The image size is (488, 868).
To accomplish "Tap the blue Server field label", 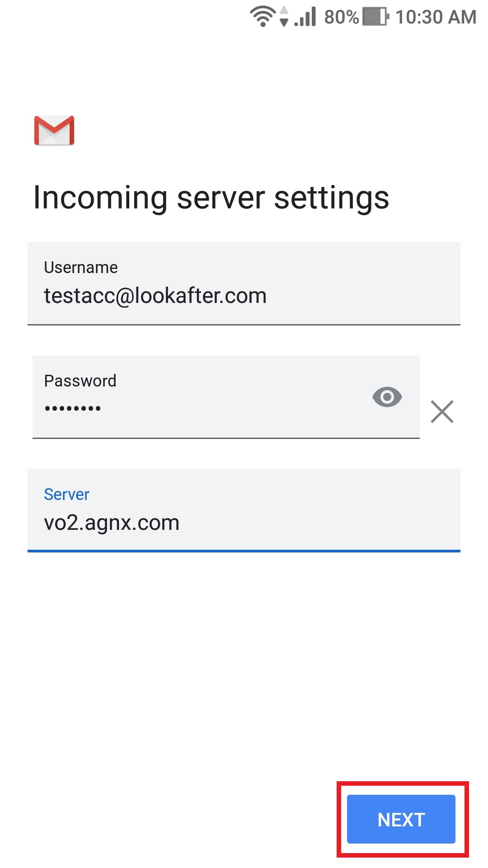I will tap(66, 495).
